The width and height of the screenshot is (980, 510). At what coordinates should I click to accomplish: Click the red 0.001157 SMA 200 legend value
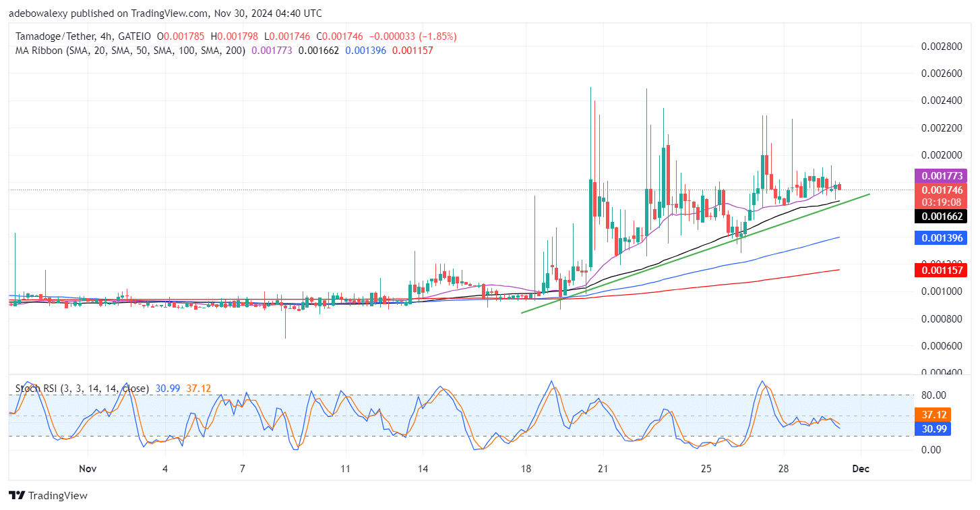(412, 51)
